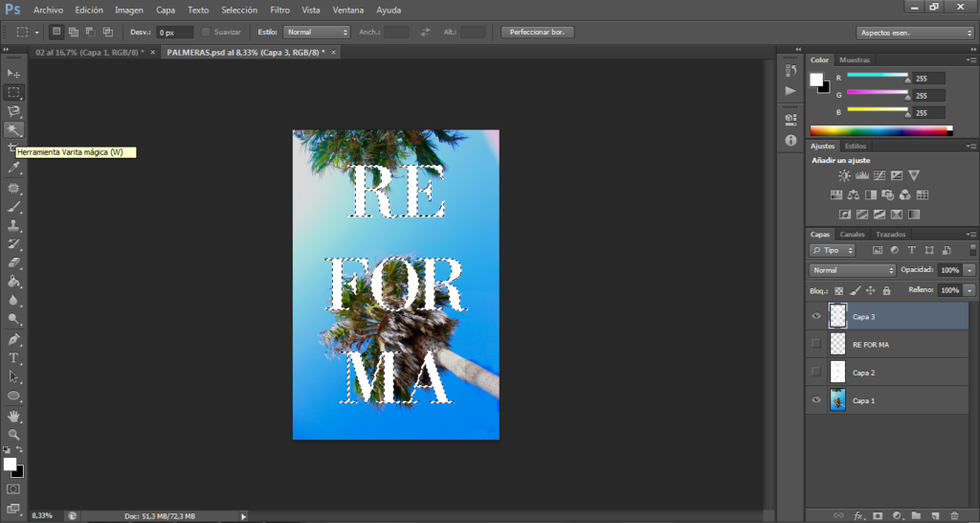
Task: Click the layer styles fx icon
Action: (858, 515)
